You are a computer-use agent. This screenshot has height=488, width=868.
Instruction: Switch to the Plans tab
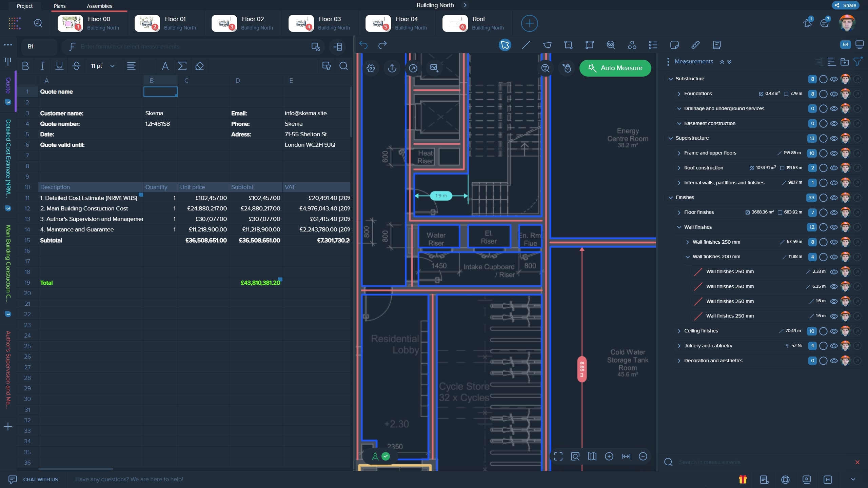point(60,6)
